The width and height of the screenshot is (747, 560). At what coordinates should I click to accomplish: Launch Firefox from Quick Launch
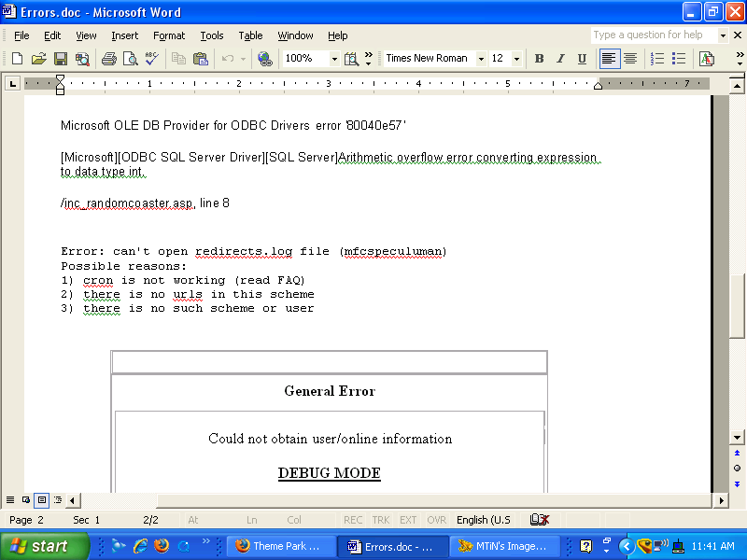pyautogui.click(x=162, y=546)
